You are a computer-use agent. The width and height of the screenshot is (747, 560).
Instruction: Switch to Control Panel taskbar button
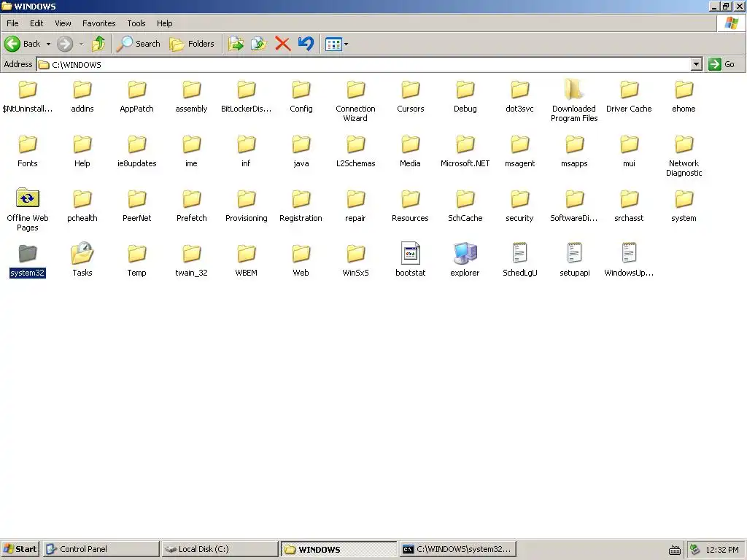pyautogui.click(x=101, y=549)
